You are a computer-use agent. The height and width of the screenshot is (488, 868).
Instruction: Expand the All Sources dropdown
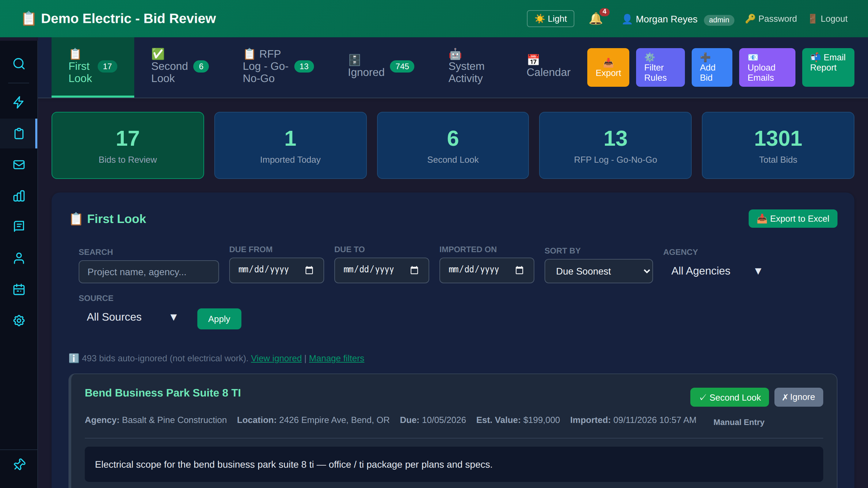132,317
